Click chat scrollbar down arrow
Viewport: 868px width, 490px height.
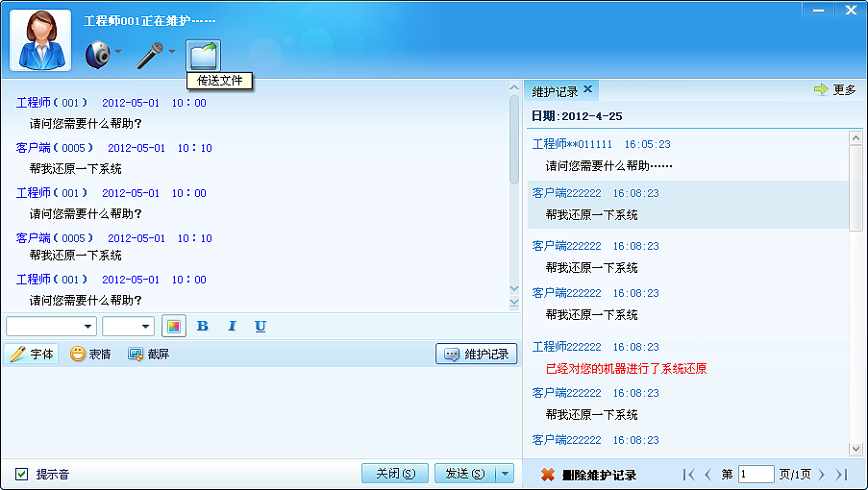click(513, 288)
